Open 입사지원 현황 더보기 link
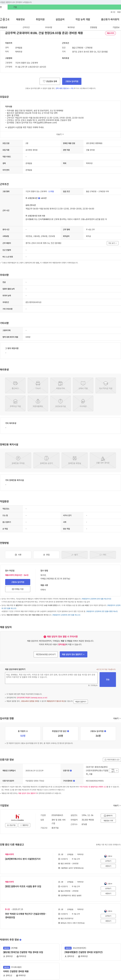 point(117,718)
